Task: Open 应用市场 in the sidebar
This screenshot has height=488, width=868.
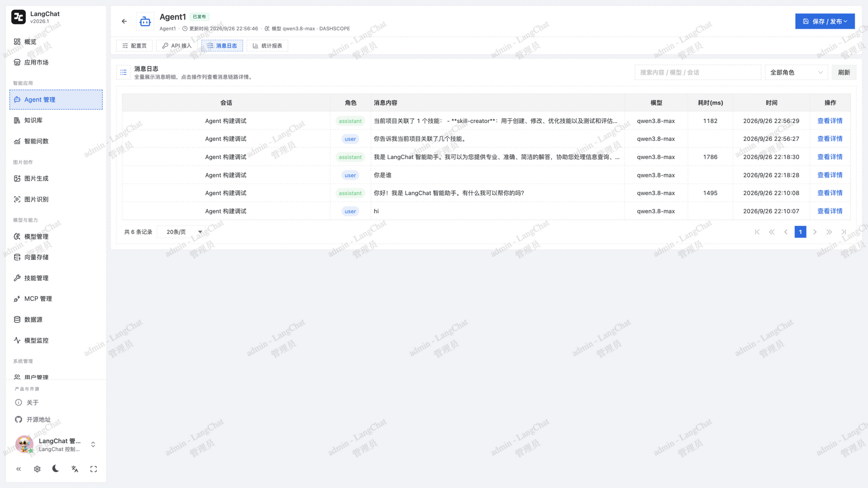Action: click(x=56, y=62)
